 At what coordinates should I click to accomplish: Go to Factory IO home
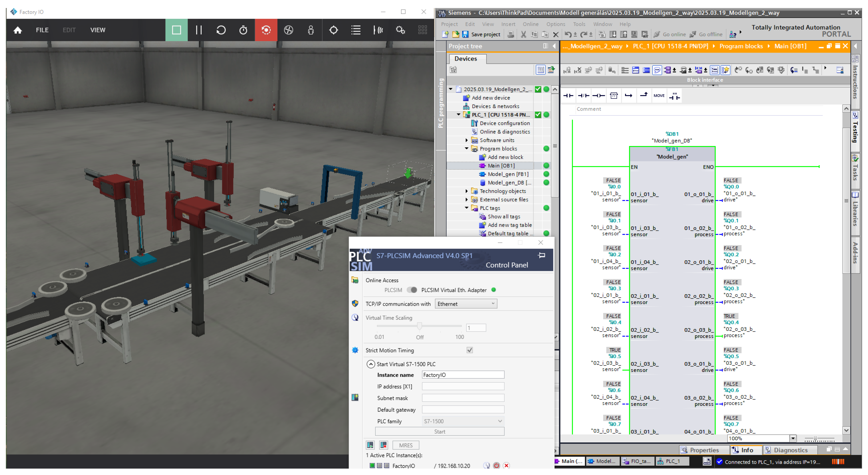tap(18, 30)
